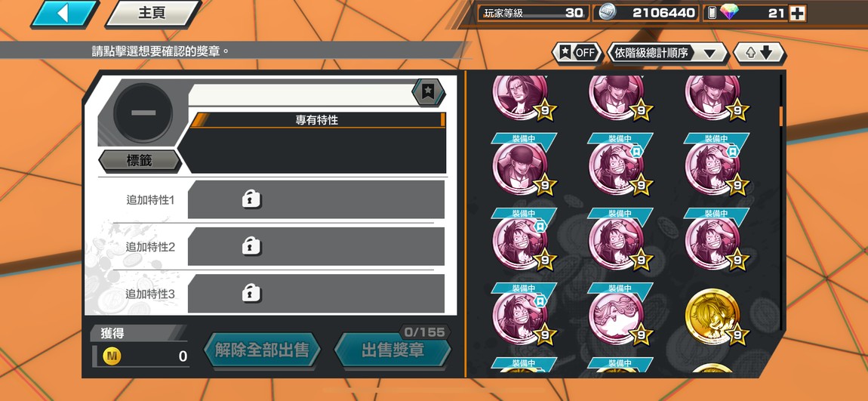Open the 主頁 home tab
868x401 pixels.
coord(152,14)
